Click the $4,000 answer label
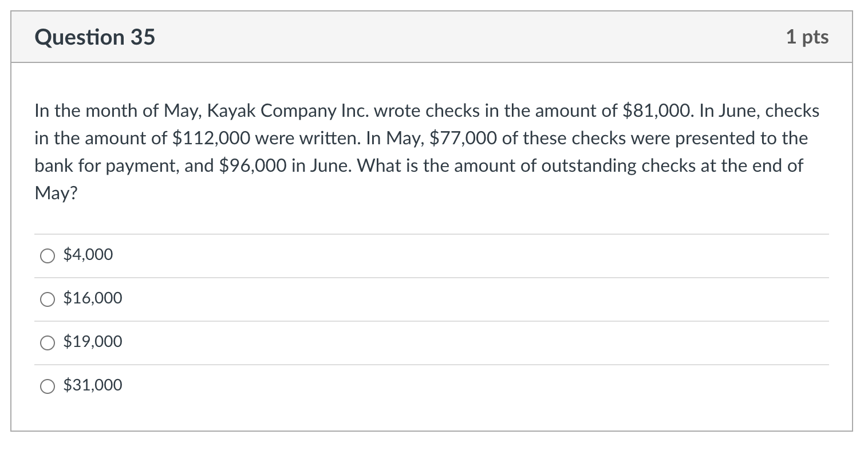The width and height of the screenshot is (868, 450). tap(88, 254)
